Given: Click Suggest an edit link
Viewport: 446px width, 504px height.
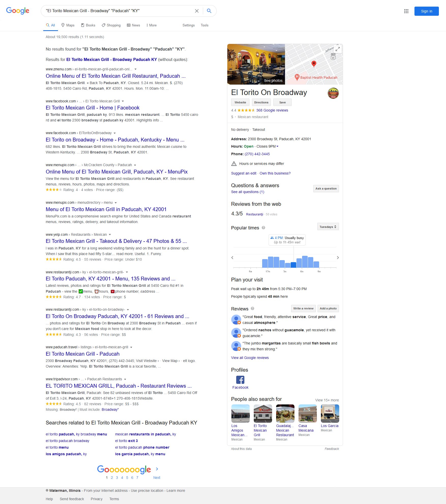Looking at the screenshot, I should coord(244,173).
